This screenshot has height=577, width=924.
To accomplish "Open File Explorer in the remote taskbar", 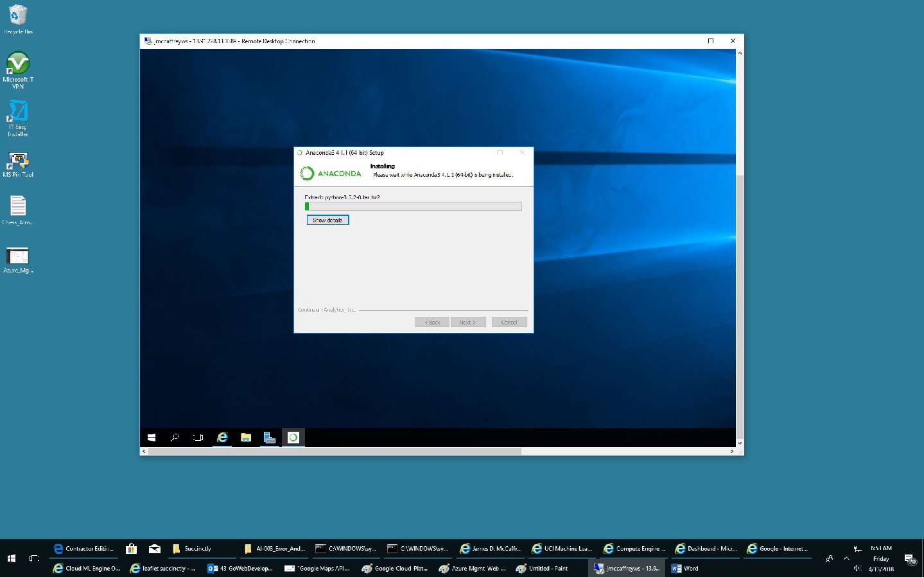I will pos(246,438).
